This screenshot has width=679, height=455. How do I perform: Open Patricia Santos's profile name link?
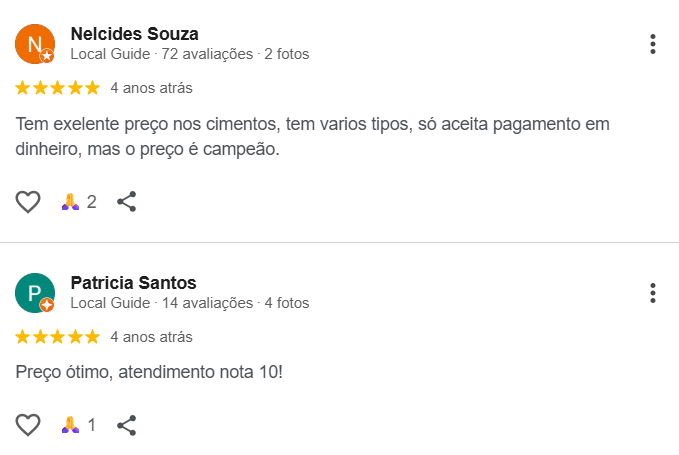pos(133,283)
